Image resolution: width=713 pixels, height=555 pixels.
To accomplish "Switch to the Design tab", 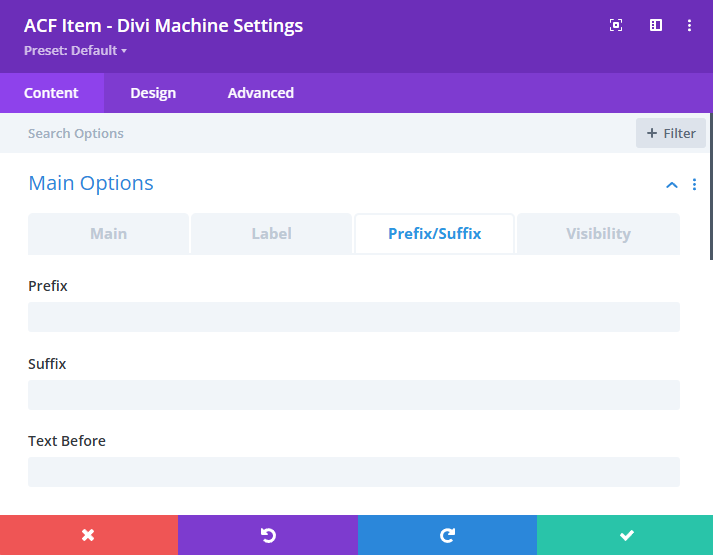I will coord(153,93).
